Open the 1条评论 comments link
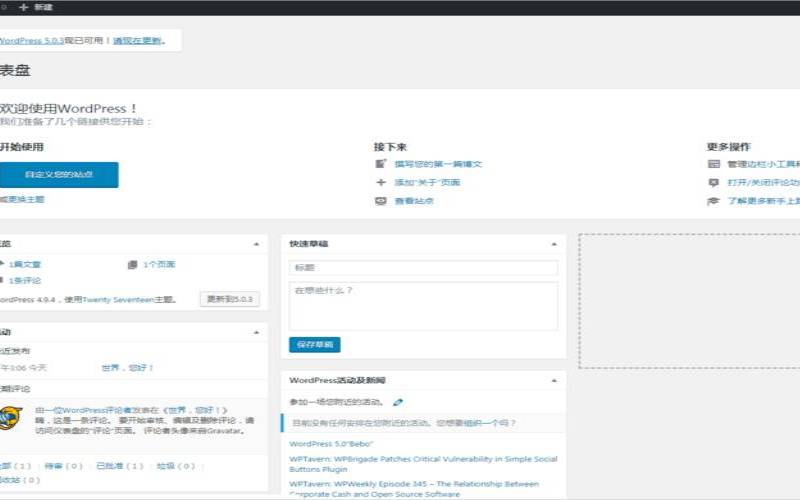 point(24,281)
